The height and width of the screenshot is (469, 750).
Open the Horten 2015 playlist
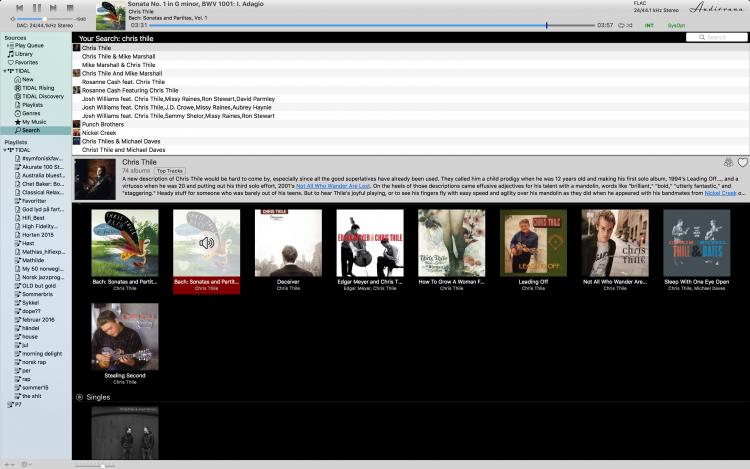[33, 235]
